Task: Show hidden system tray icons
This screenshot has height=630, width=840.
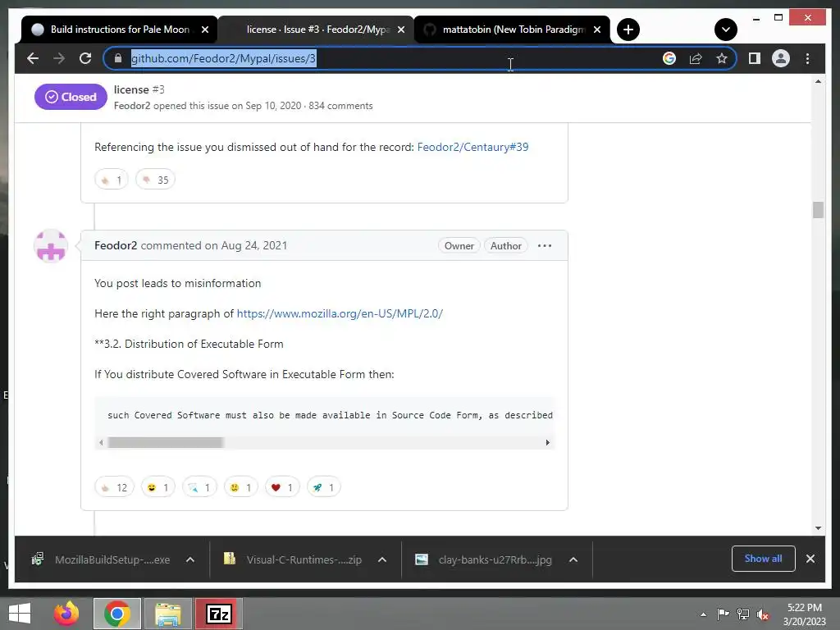Action: point(703,614)
